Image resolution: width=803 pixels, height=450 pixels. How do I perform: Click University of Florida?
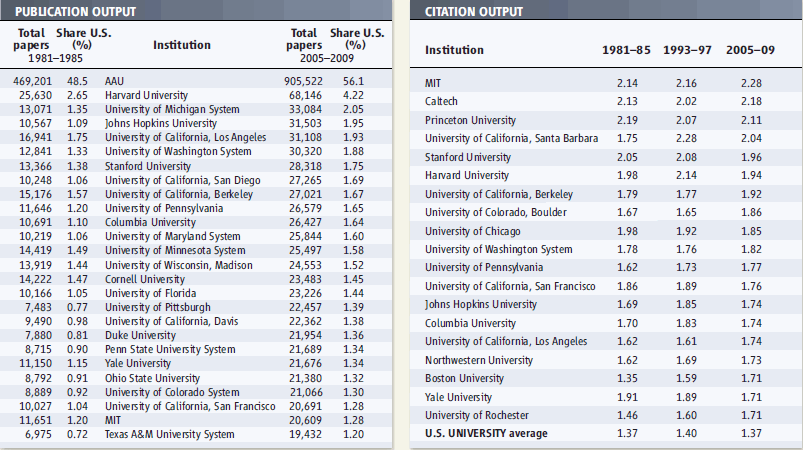pos(151,293)
